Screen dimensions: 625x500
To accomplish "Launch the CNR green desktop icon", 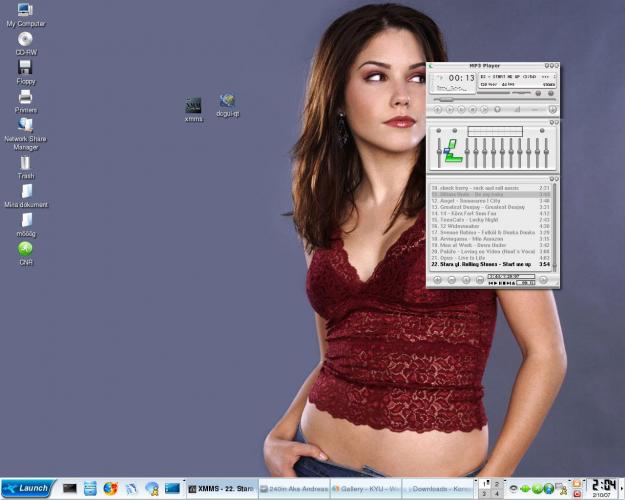I will [x=25, y=248].
